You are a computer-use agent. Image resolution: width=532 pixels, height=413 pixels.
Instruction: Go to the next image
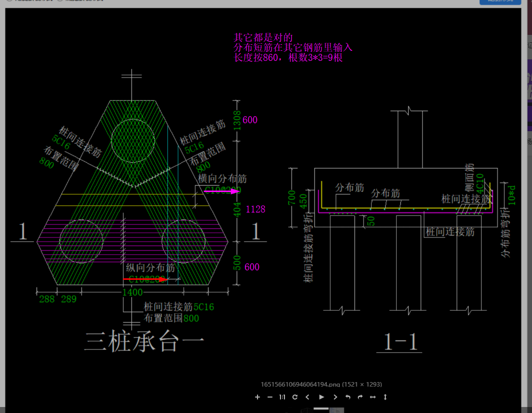click(335, 397)
